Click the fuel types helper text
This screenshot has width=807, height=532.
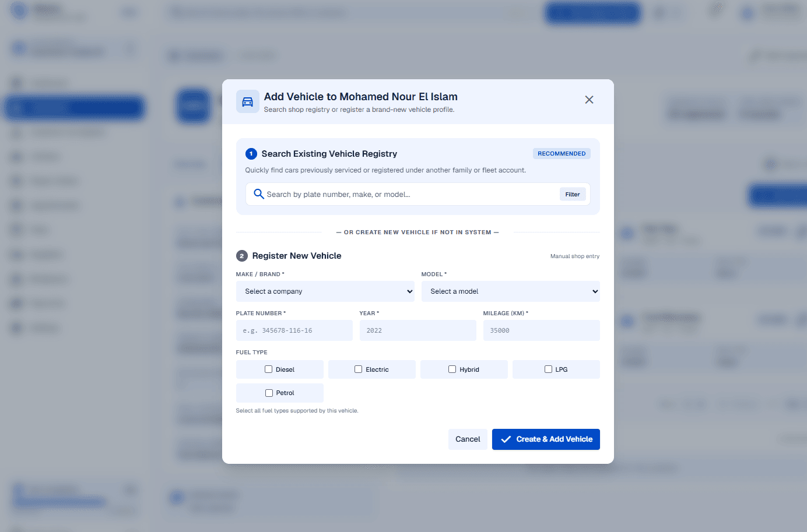tap(297, 411)
